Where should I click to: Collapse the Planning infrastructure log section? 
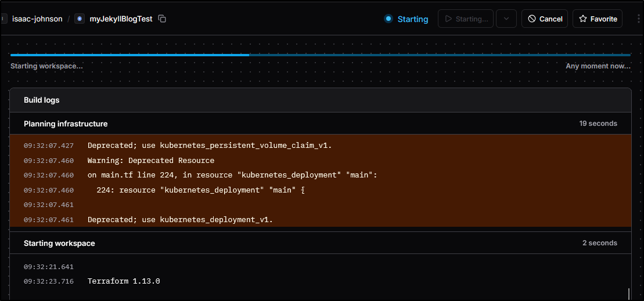point(66,124)
